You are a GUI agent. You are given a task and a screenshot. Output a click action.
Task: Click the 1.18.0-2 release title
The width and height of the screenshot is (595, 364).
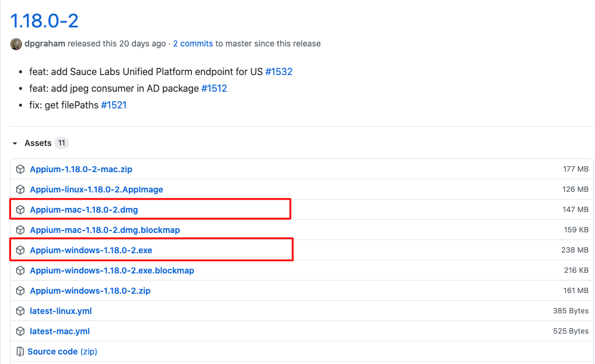[x=44, y=20]
